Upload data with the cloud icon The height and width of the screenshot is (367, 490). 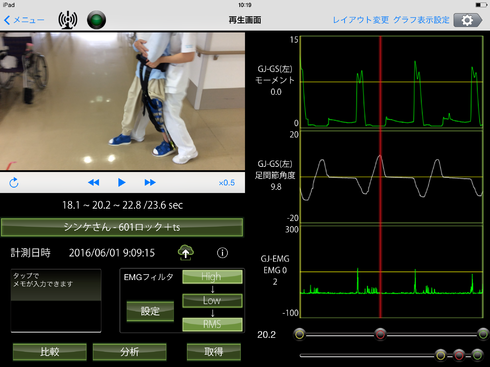[x=186, y=252]
